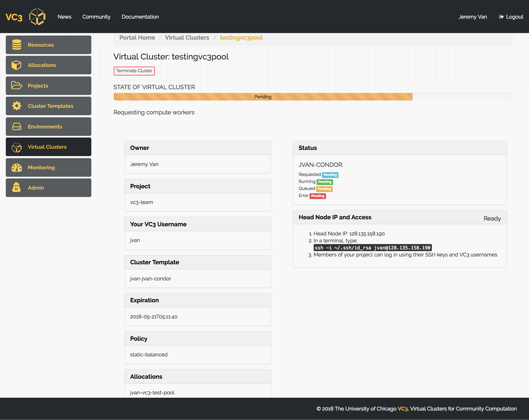Screen dimensions: 529x420
Task: Click the Projects open folder icon
Action: click(17, 85)
